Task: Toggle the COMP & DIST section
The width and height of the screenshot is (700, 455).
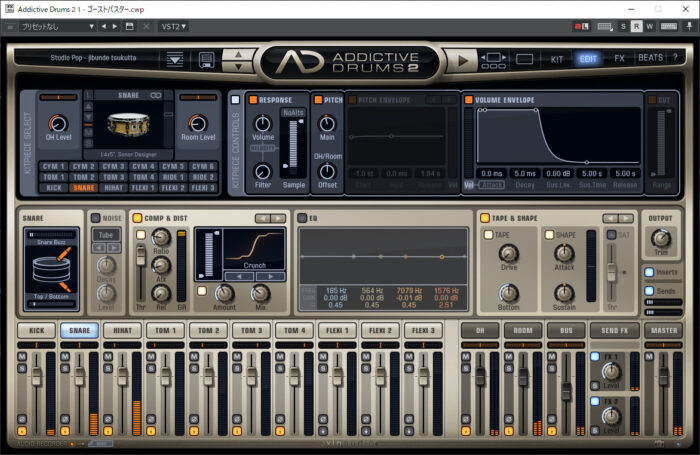Action: [137, 218]
